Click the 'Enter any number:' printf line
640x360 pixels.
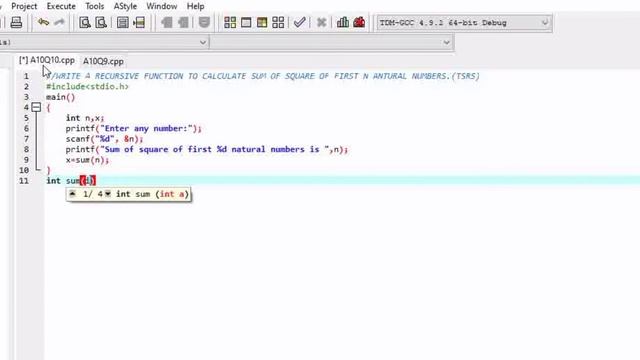pyautogui.click(x=134, y=129)
